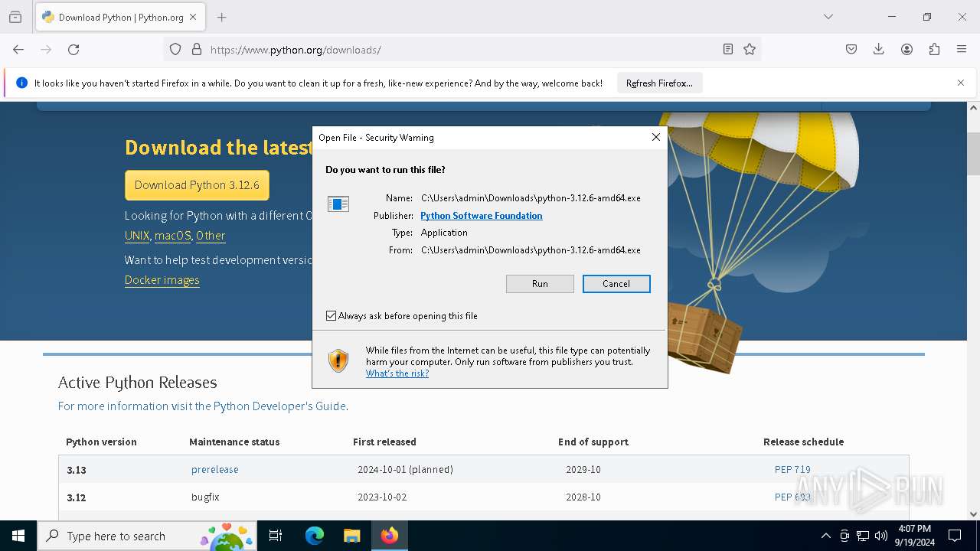Close the Download Python tab
The width and height of the screenshot is (980, 551).
point(193,17)
